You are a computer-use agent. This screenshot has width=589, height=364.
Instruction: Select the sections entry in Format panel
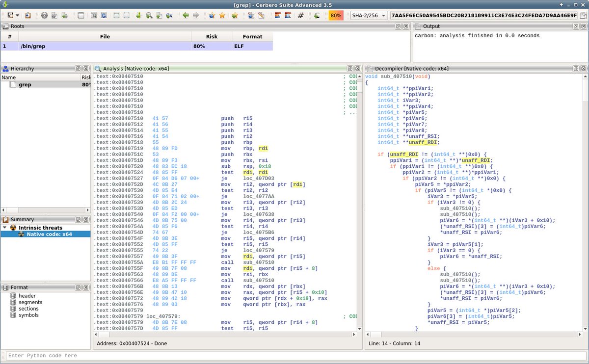(x=28, y=309)
